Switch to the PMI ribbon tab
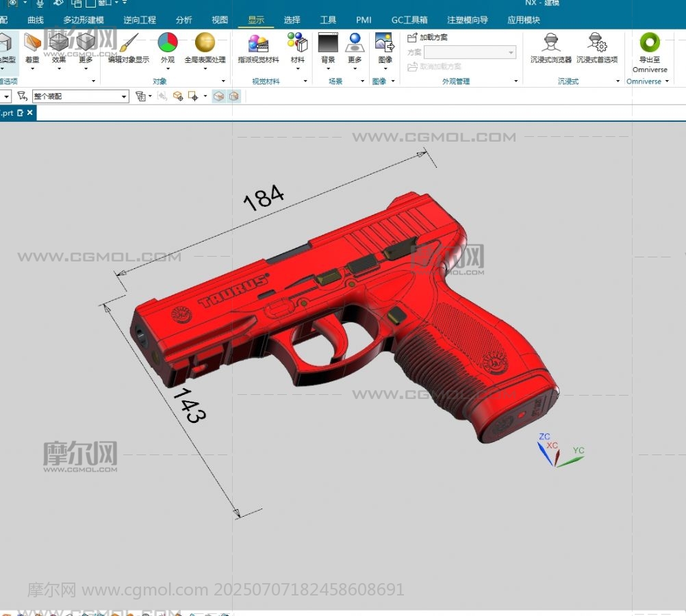Viewport: 686px width, 616px height. (x=364, y=20)
